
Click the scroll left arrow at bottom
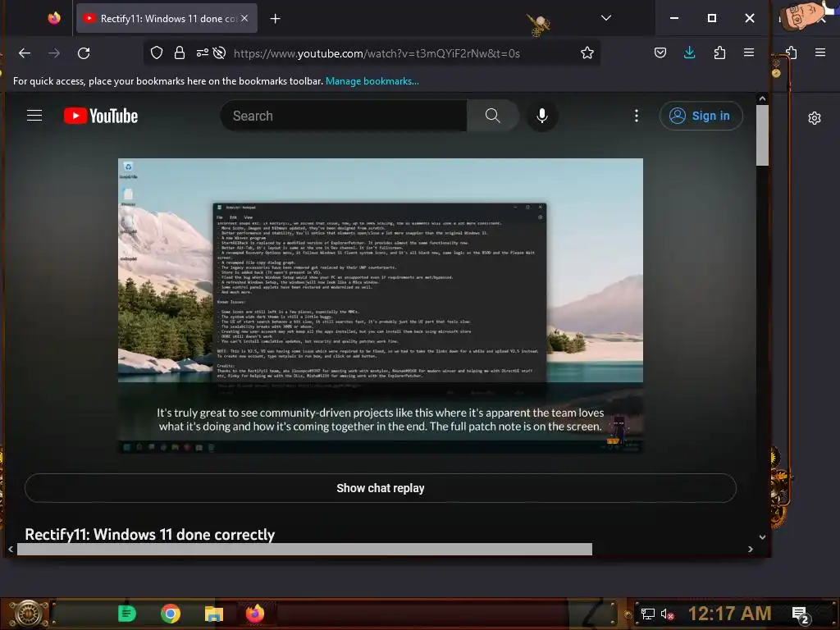tap(11, 549)
